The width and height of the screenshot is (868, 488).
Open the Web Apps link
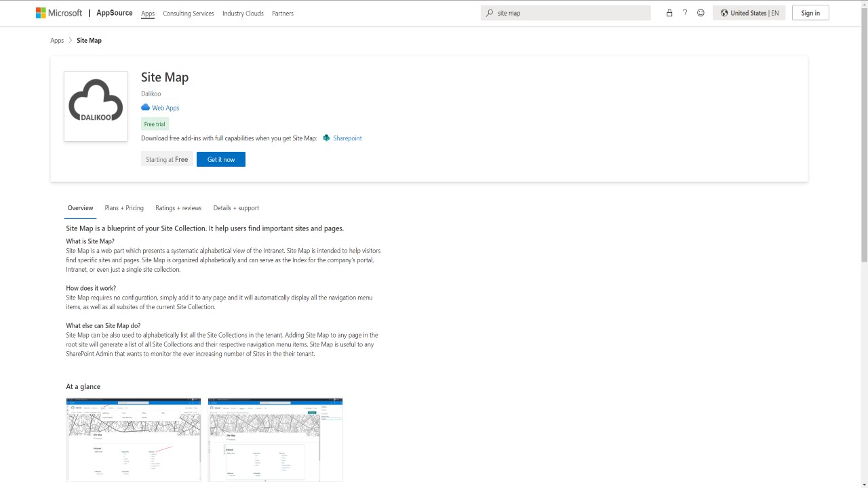click(165, 108)
